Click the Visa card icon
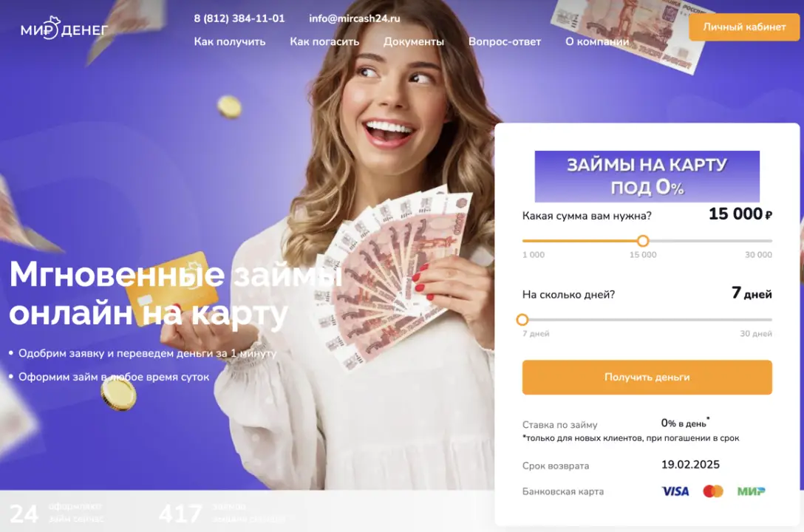The height and width of the screenshot is (532, 804). point(675,491)
